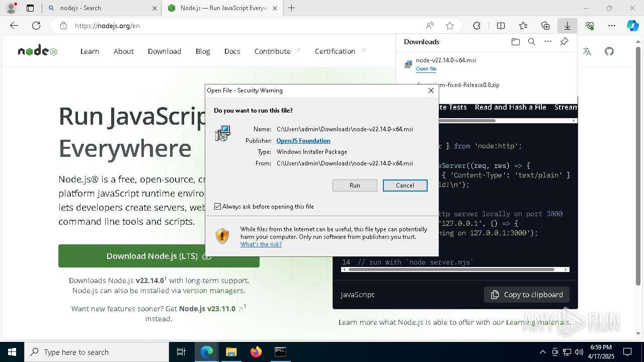Viewport: 644px width, 362px height.
Task: Refresh the nodejs.org page
Action: click(x=36, y=26)
